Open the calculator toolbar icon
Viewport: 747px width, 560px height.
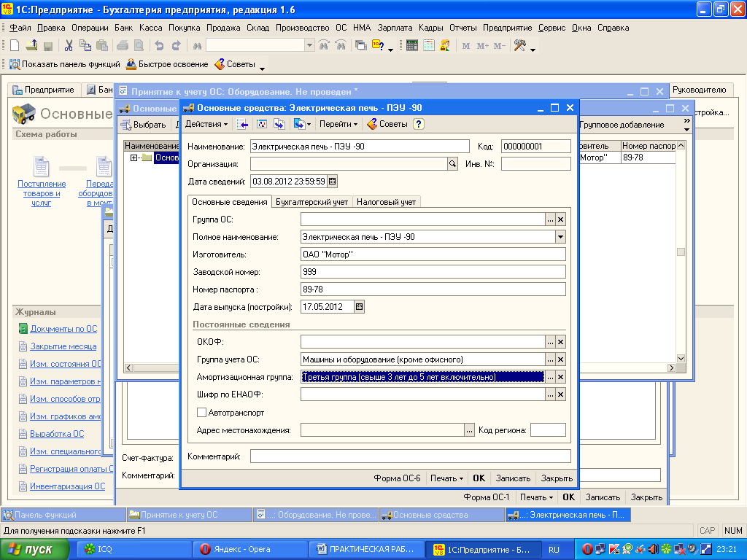pyautogui.click(x=412, y=46)
